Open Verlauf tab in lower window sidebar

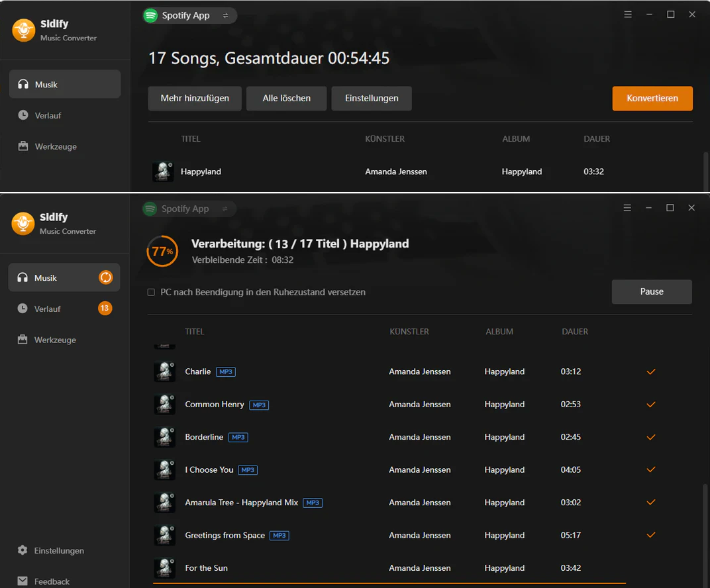point(64,309)
